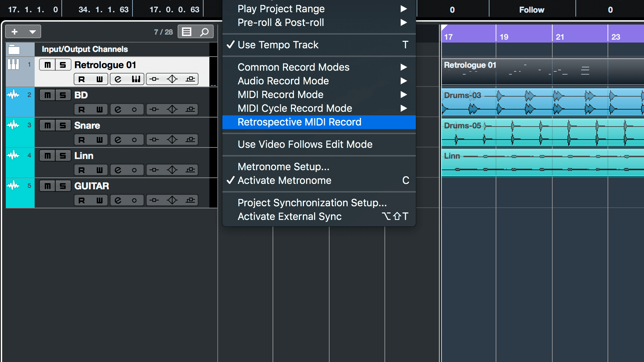Viewport: 644px width, 362px height.
Task: Open the Retrologue 01 instrument keyboard icon
Action: tap(136, 79)
